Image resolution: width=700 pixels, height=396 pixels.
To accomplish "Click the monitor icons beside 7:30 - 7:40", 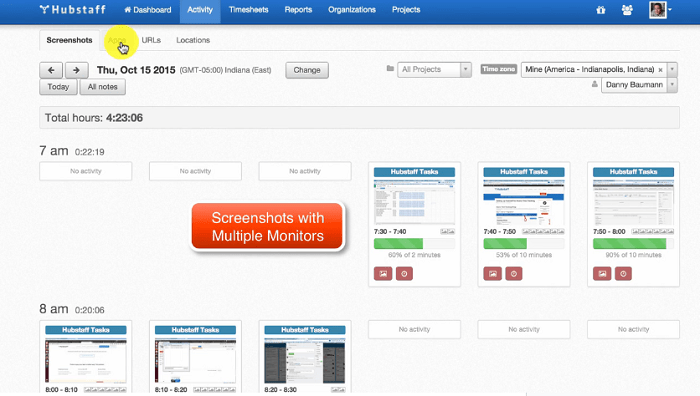I will pos(447,232).
